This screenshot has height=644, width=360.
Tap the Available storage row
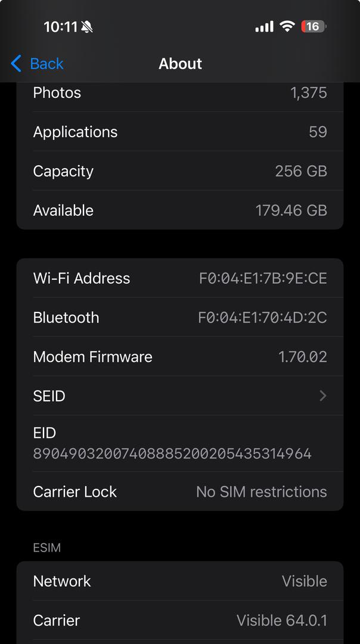[x=179, y=210]
